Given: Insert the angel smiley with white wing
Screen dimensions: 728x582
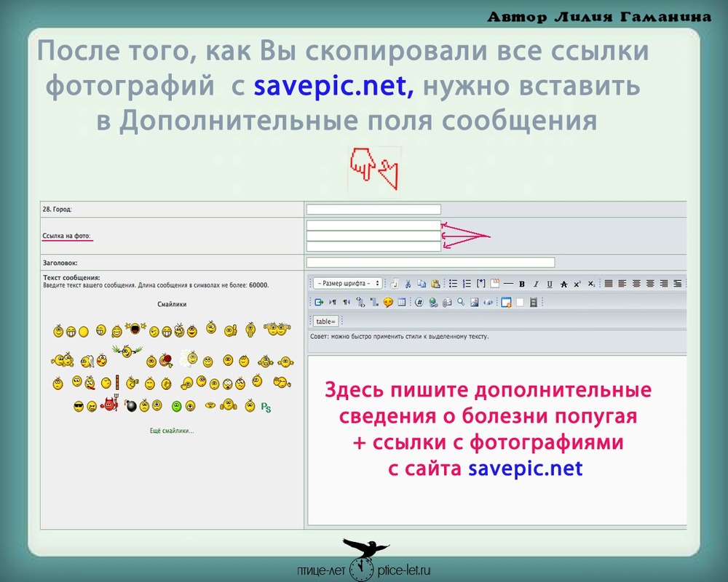Looking at the screenshot, I should tap(87, 361).
